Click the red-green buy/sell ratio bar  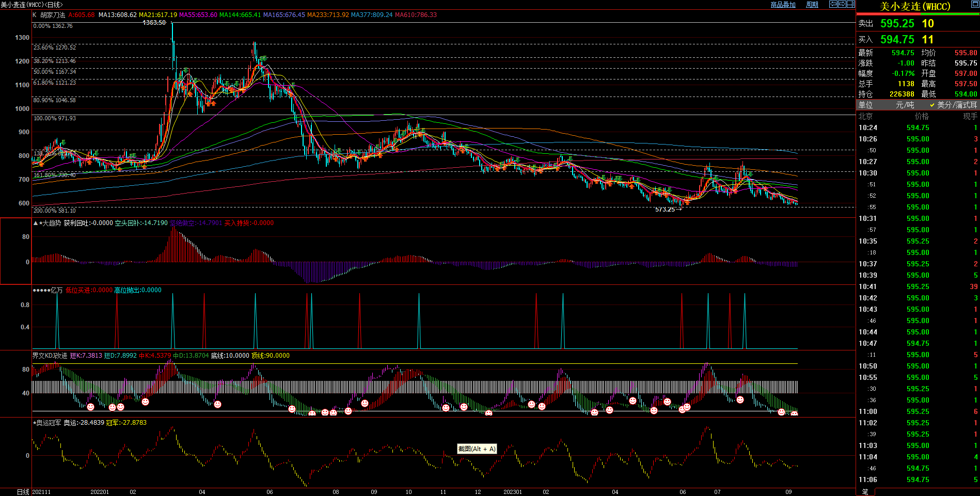click(x=918, y=14)
